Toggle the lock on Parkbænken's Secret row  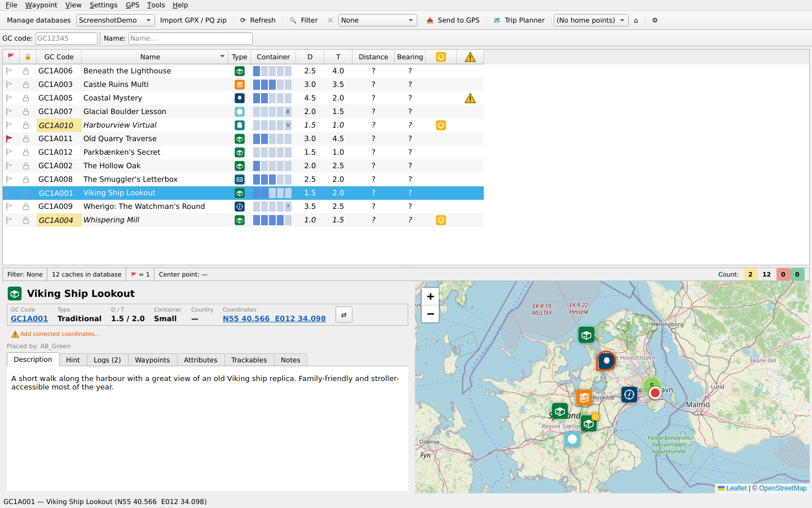tap(26, 152)
